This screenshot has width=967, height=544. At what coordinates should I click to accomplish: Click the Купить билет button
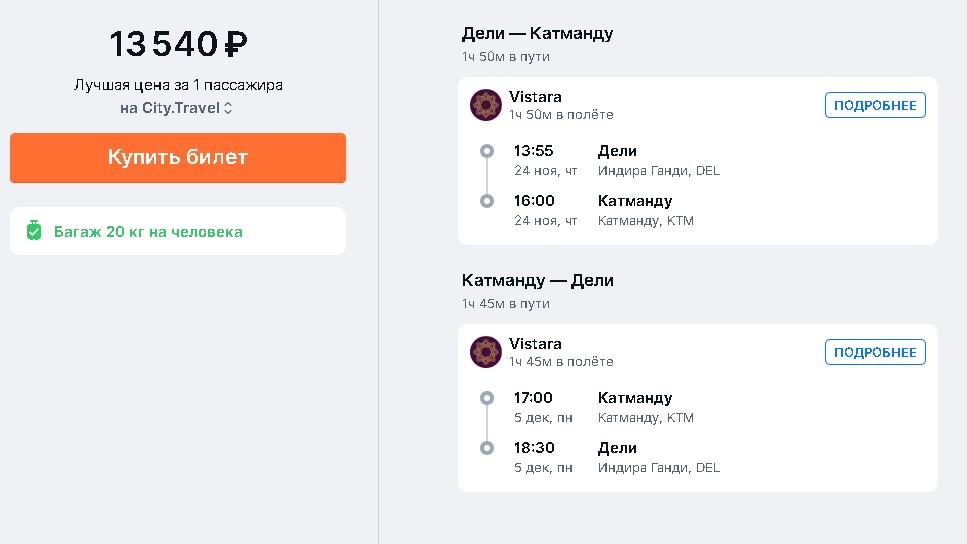(178, 158)
